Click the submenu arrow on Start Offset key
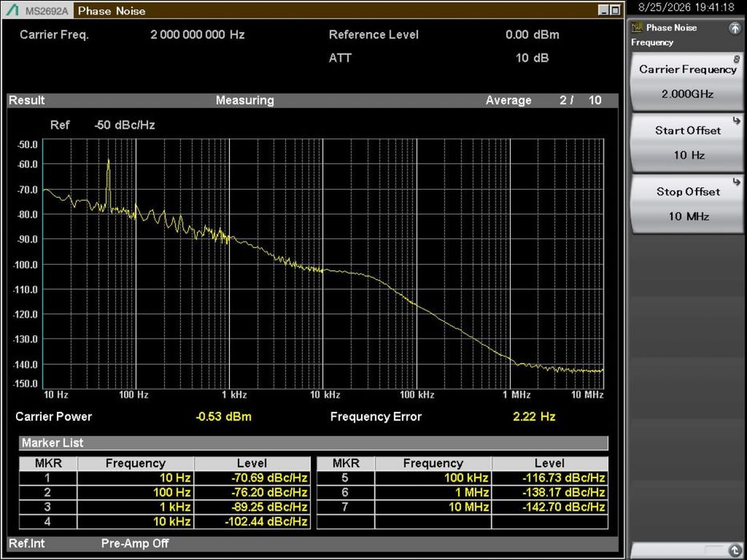The height and width of the screenshot is (560, 747). [737, 121]
